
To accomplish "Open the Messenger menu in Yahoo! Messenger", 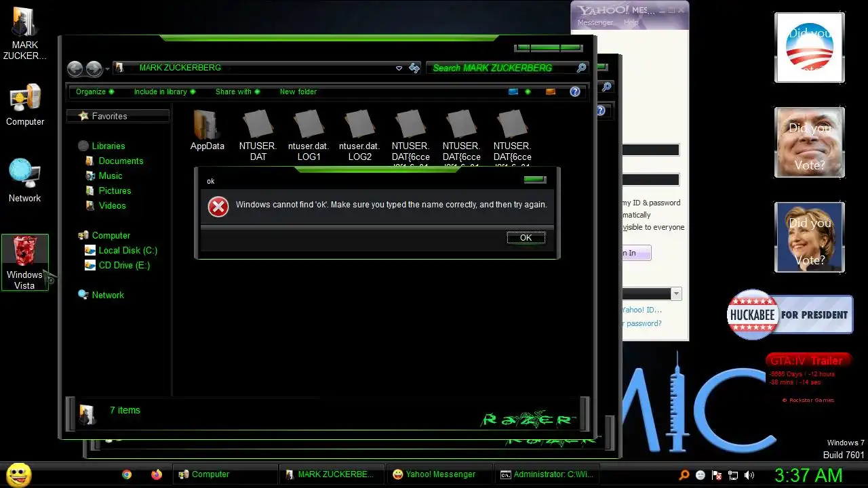I will [x=595, y=22].
